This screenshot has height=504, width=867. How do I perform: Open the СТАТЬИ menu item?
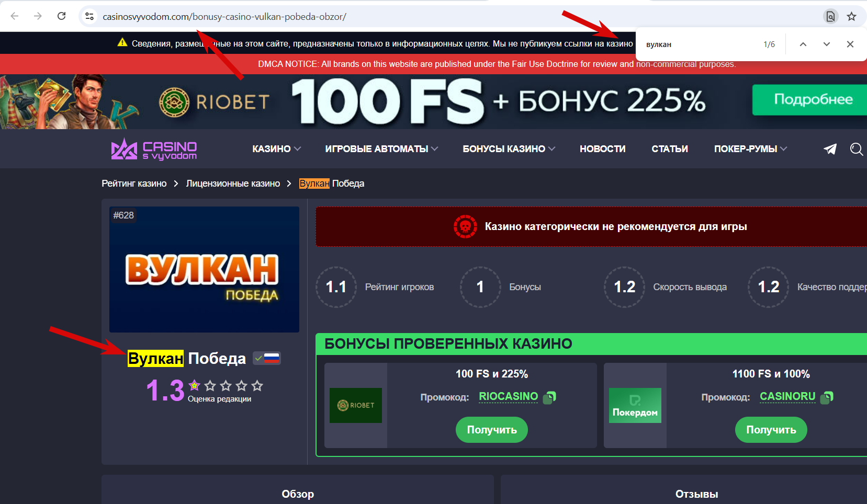click(670, 149)
